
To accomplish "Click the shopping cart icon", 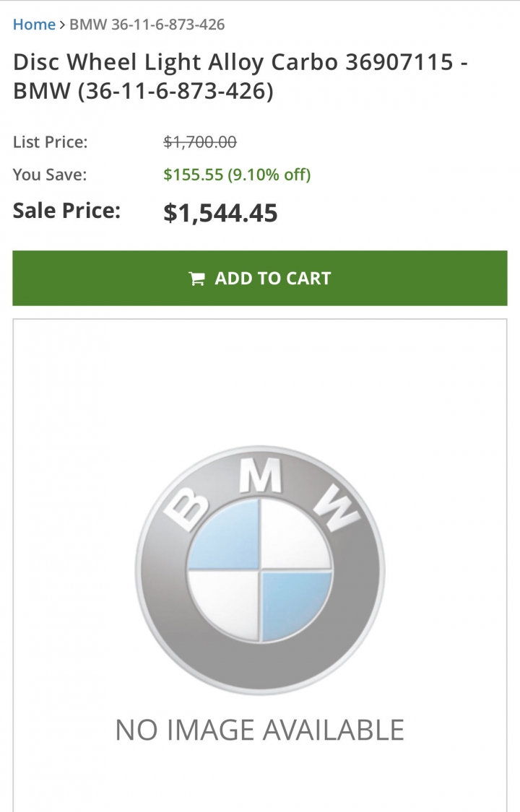I will click(x=196, y=279).
